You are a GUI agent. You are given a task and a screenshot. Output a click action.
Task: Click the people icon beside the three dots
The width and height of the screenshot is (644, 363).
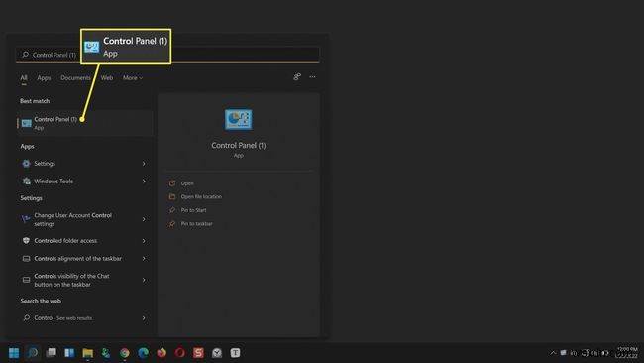point(297,77)
